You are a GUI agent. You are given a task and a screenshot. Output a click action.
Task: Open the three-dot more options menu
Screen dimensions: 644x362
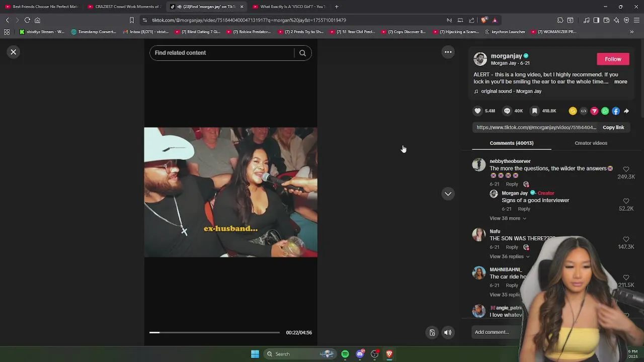(448, 52)
